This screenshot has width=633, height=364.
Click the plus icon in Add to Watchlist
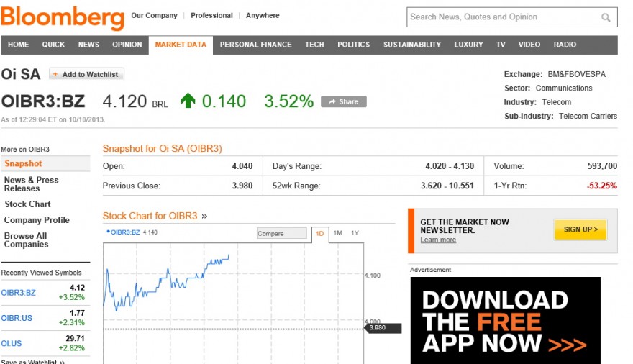click(x=55, y=74)
